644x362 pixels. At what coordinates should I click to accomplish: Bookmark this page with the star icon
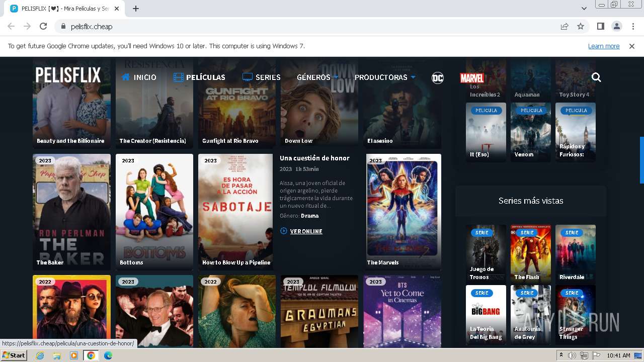[581, 26]
